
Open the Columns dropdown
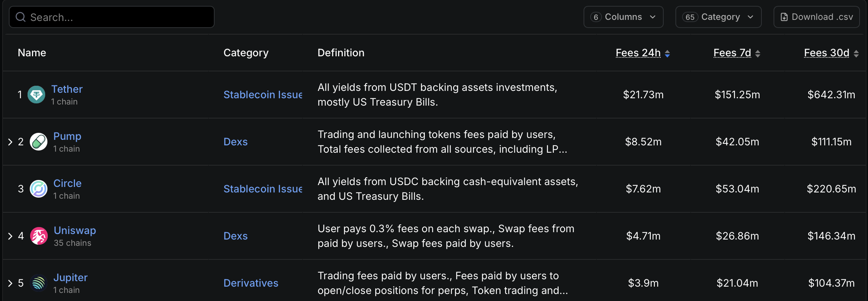[623, 17]
